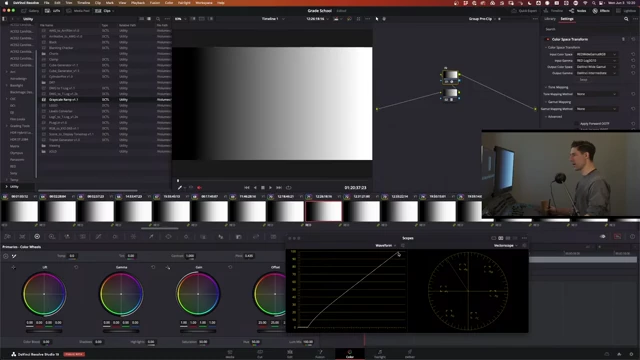Select the highlighted clip thumbnail in strip
The width and height of the screenshot is (640, 360).
[x=324, y=211]
